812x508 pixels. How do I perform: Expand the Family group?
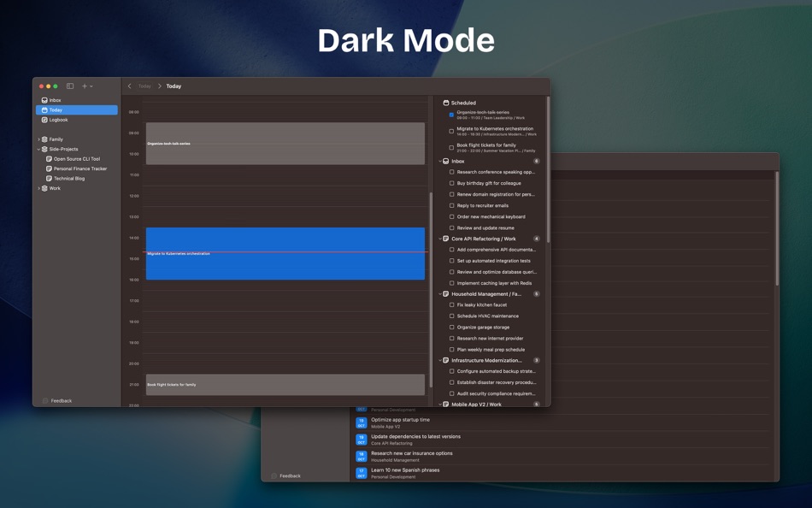(38, 139)
